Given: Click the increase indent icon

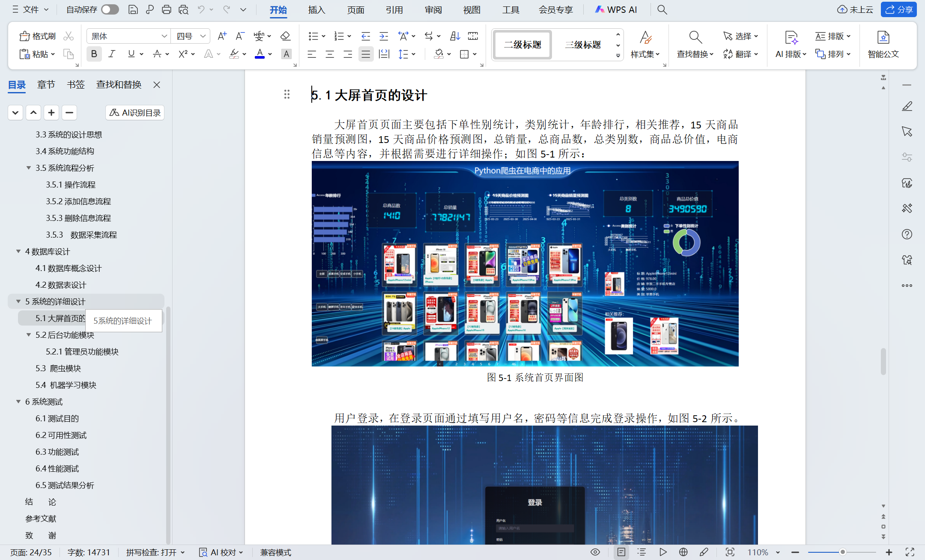Looking at the screenshot, I should click(384, 36).
